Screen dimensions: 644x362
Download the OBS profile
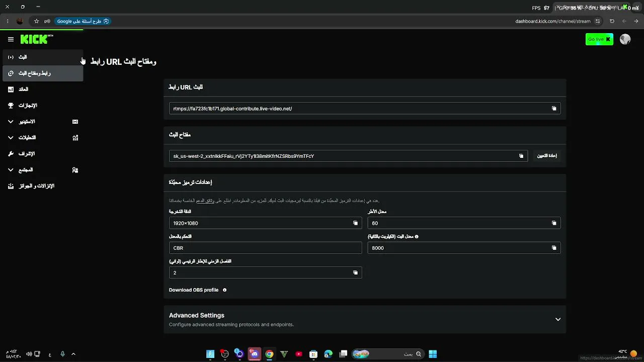[194, 290]
